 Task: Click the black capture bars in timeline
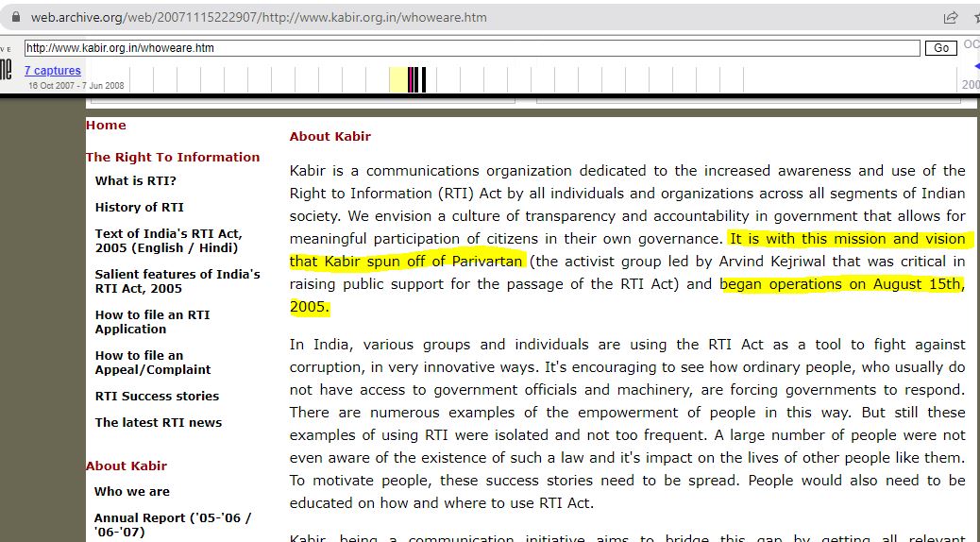(417, 79)
